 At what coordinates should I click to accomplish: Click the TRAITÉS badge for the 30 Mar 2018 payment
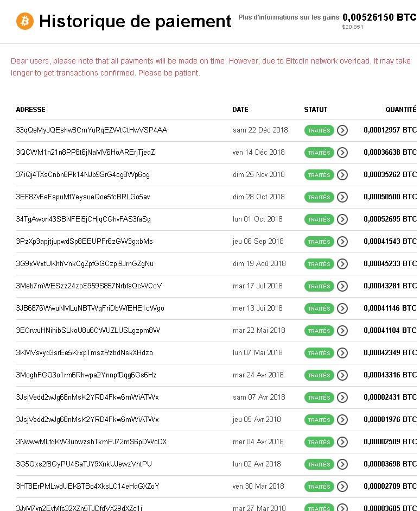coord(319,487)
